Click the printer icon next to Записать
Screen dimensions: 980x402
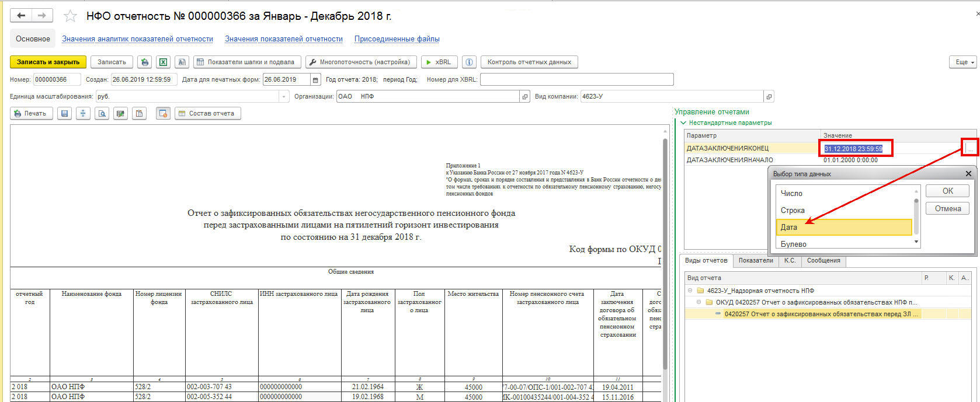point(144,62)
